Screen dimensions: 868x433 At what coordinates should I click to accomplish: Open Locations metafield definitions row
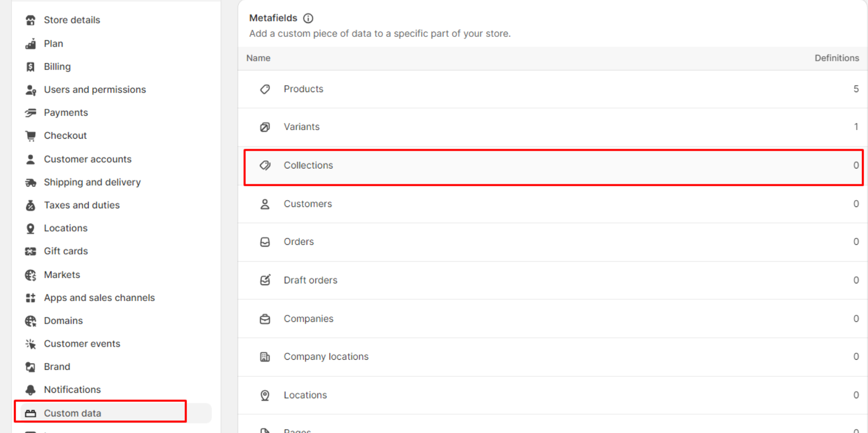[x=553, y=395]
